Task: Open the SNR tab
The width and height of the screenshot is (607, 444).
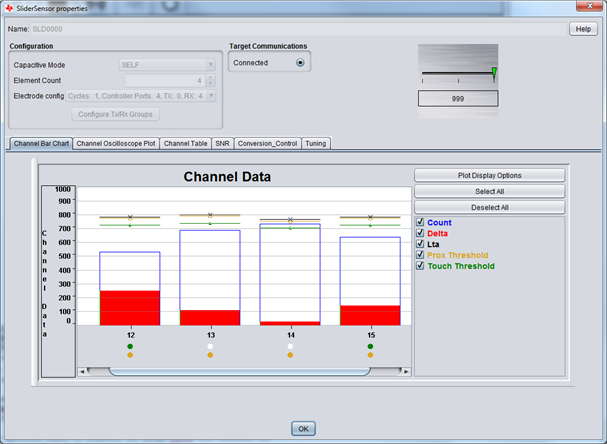Action: click(x=222, y=143)
